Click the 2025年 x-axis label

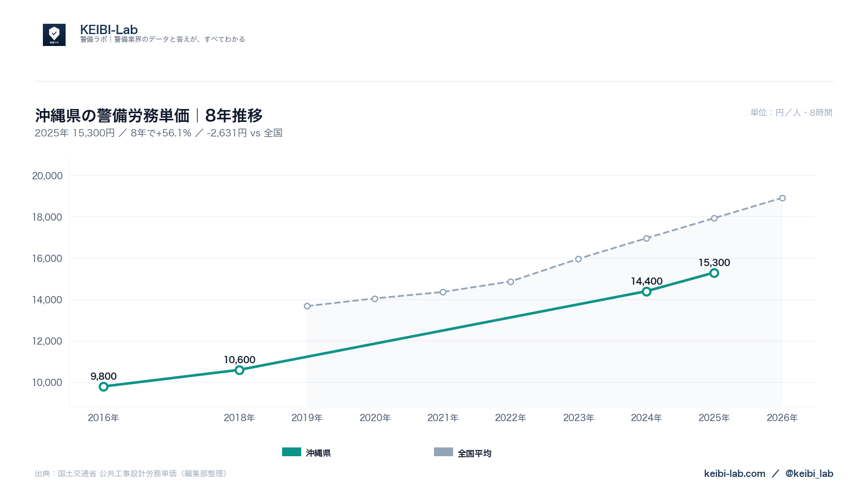(714, 417)
